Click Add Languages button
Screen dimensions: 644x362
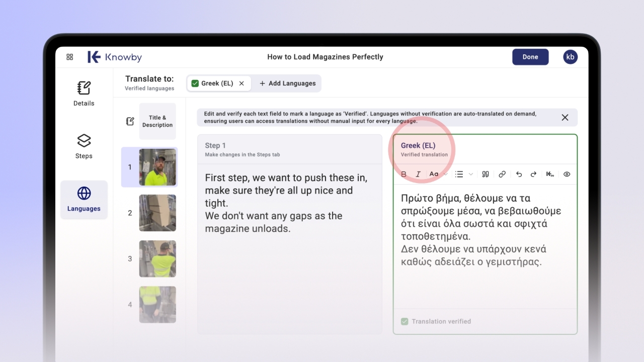pyautogui.click(x=288, y=83)
